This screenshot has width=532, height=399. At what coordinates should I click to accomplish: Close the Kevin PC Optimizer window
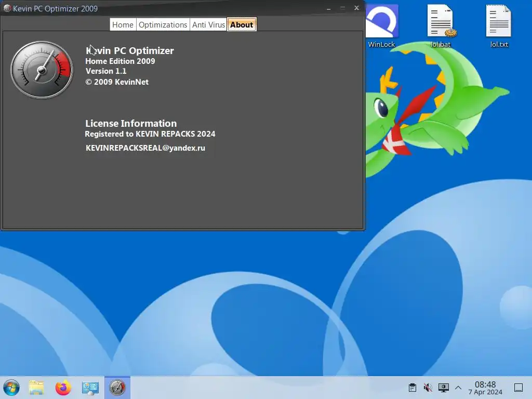356,8
